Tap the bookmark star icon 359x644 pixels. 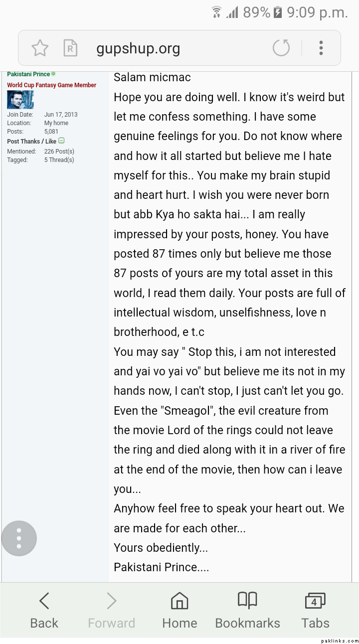click(40, 48)
